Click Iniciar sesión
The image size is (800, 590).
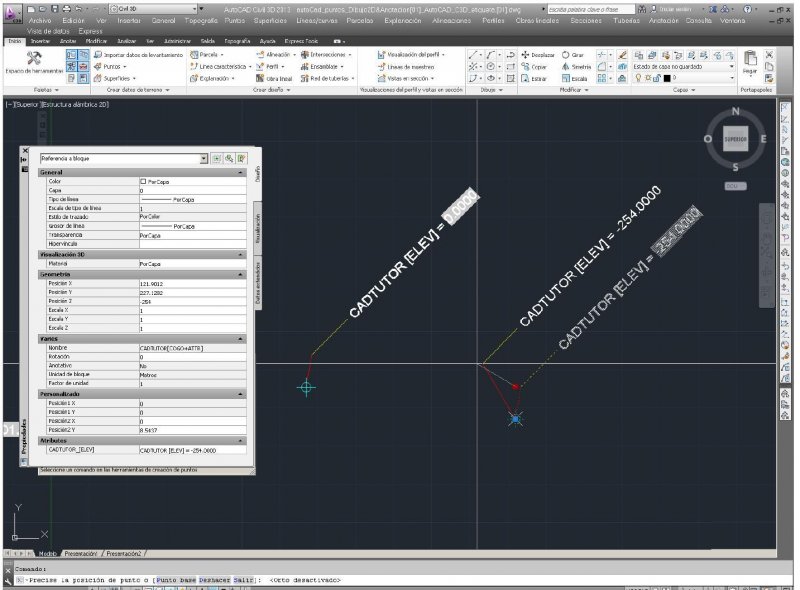674,9
